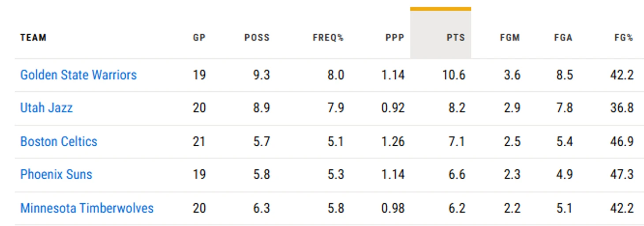Select the Minnesota Timberwolves link
644x226 pixels.
pyautogui.click(x=87, y=208)
